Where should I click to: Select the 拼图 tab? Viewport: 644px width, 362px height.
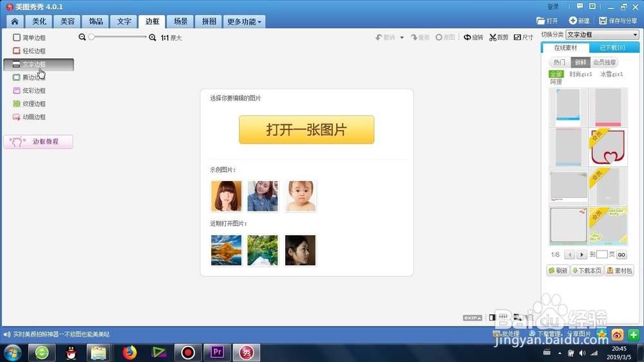pos(209,21)
